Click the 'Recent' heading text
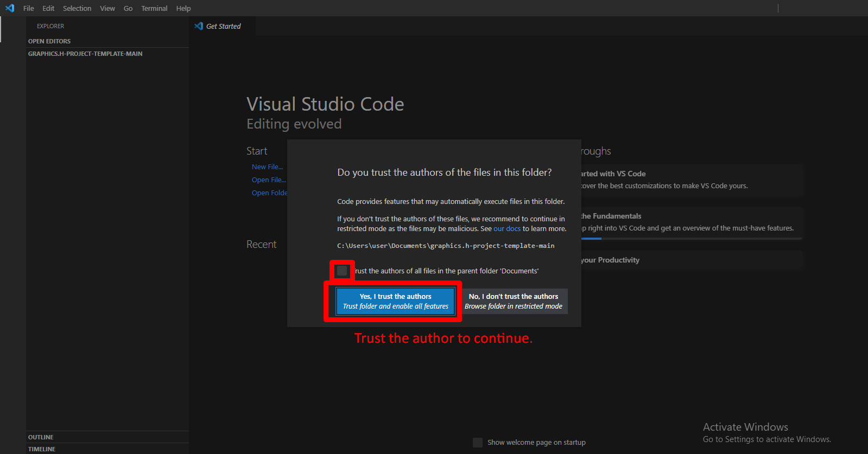The image size is (868, 454). [262, 245]
